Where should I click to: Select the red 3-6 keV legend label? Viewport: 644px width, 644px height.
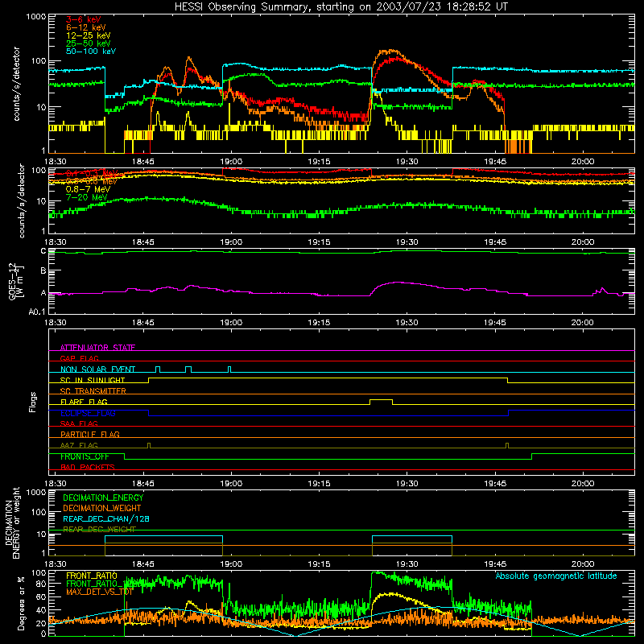tap(84, 19)
